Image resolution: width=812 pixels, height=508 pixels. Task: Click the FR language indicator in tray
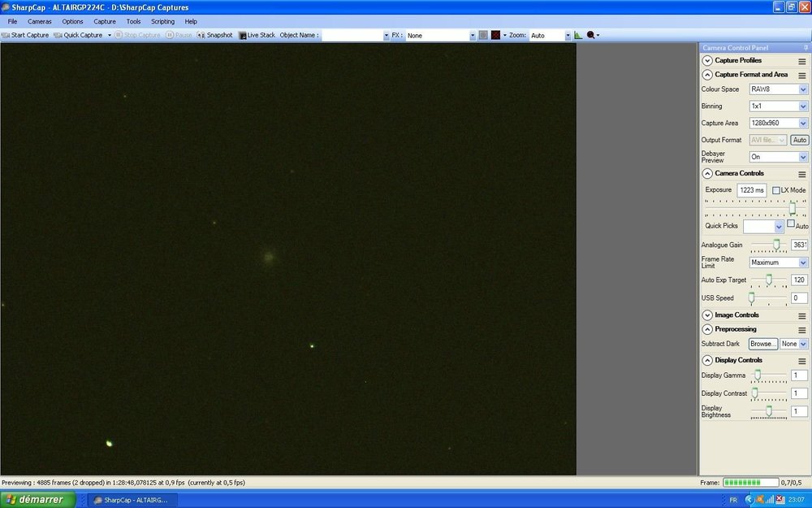tap(733, 500)
